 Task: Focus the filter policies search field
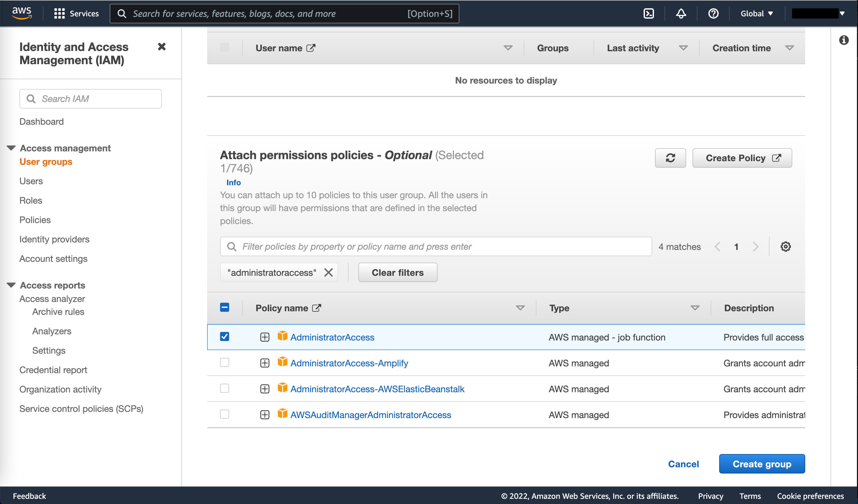pyautogui.click(x=436, y=246)
